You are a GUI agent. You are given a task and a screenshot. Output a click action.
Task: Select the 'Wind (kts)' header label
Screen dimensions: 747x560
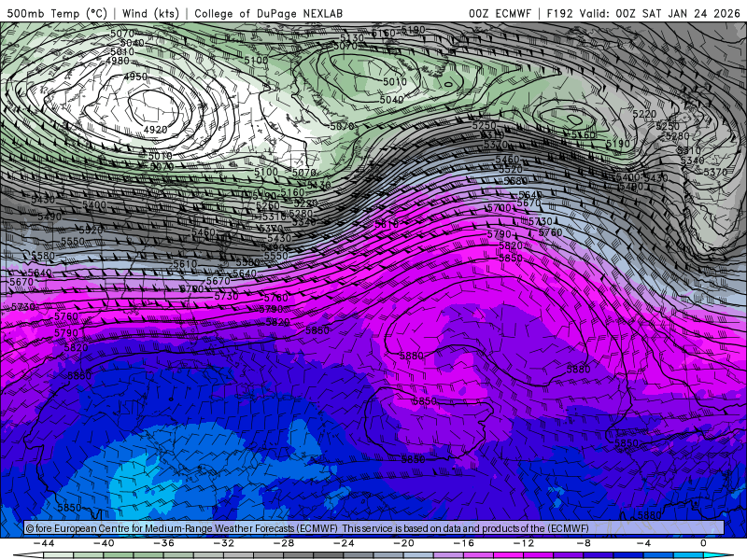[x=150, y=13]
